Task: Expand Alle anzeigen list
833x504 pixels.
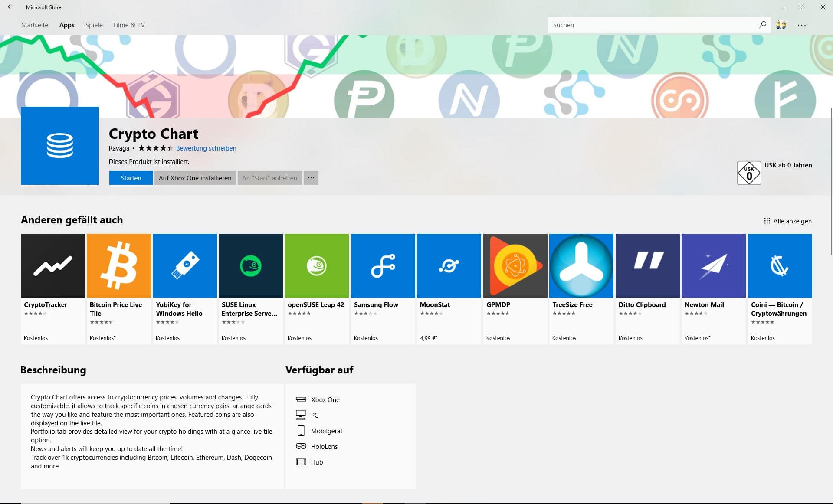Action: pyautogui.click(x=788, y=221)
